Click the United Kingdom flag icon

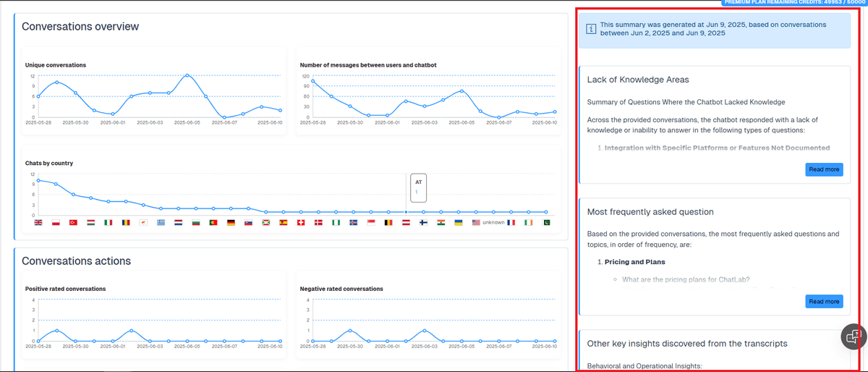click(38, 223)
